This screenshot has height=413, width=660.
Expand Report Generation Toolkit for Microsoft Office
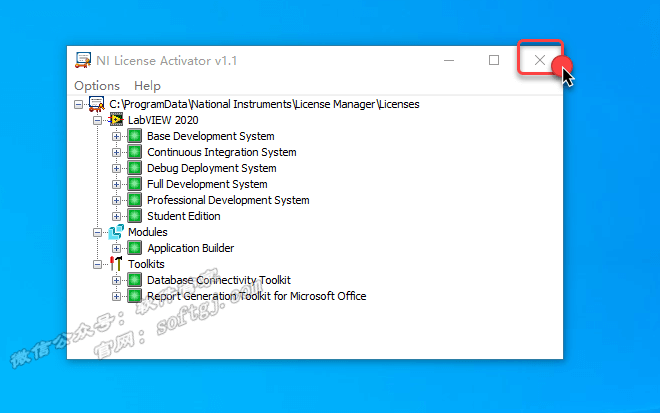click(x=116, y=296)
